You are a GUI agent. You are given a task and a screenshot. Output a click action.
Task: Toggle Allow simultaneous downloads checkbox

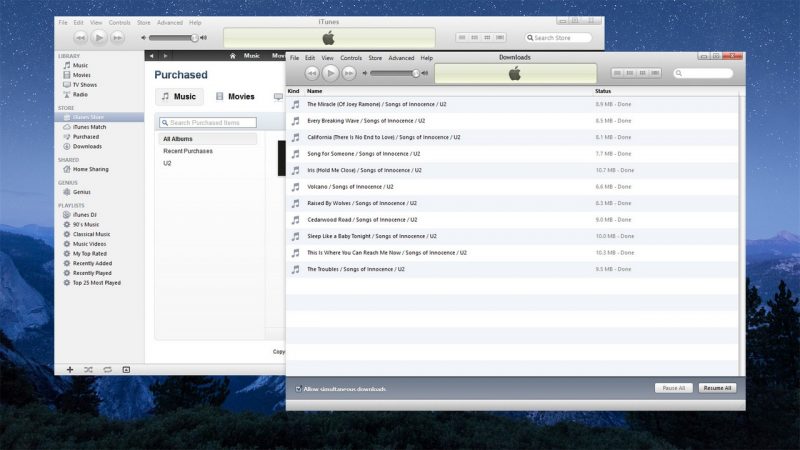298,389
